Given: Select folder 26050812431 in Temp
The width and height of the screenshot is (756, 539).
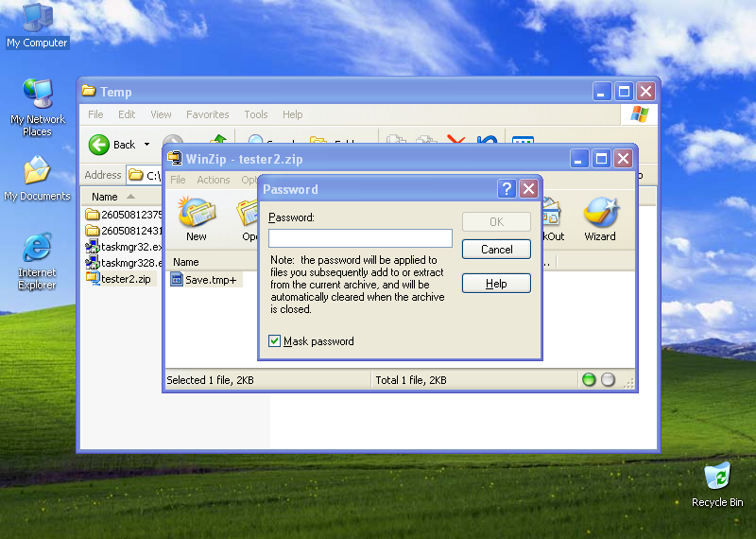Looking at the screenshot, I should [124, 230].
